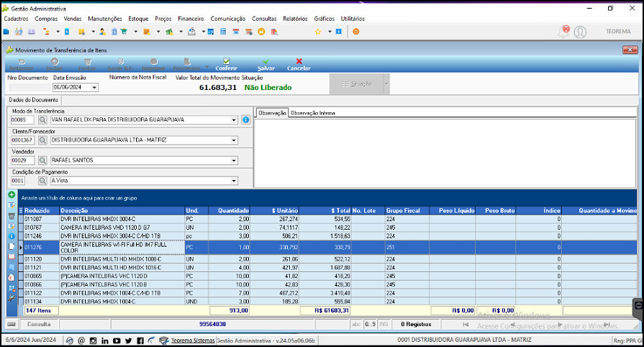This screenshot has width=644, height=347.
Task: Click blue info icon next to transfer mode
Action: tap(245, 120)
